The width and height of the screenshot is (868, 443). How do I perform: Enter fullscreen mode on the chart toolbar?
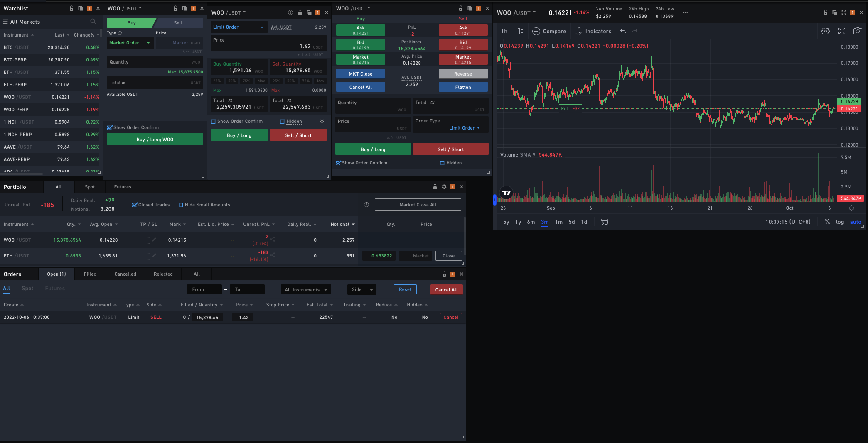(842, 31)
